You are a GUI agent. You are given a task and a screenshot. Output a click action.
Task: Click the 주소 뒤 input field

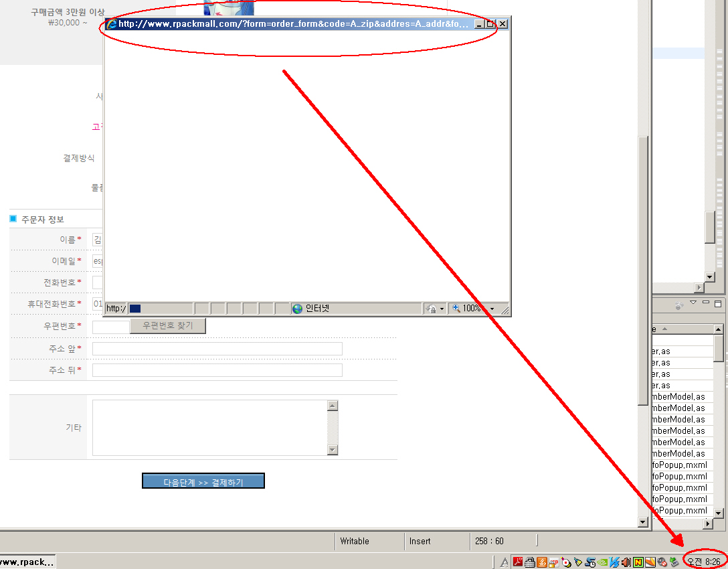click(217, 370)
